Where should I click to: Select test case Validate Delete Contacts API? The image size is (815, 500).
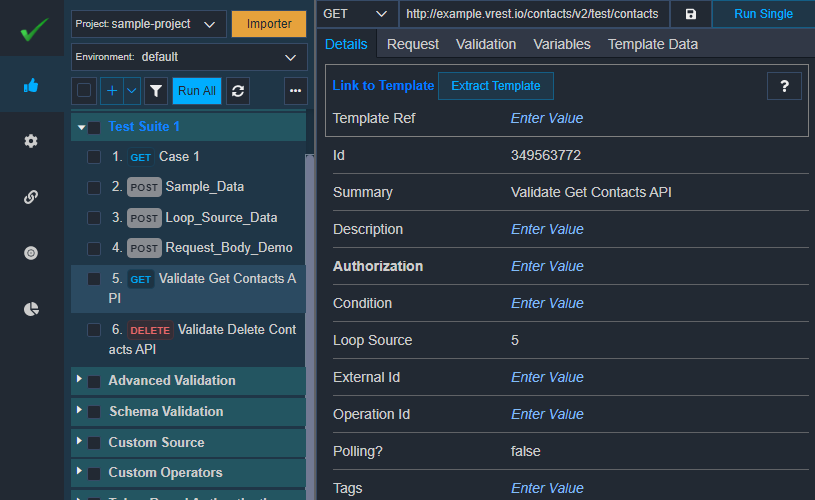188,340
